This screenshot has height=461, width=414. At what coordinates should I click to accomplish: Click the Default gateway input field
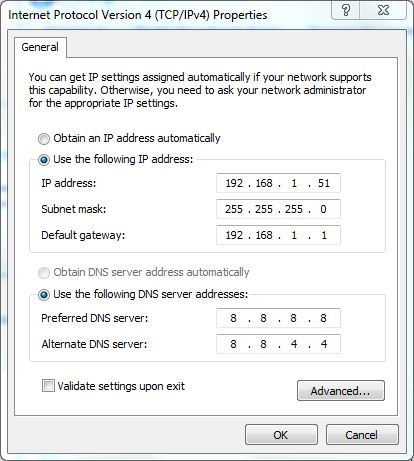(x=278, y=235)
